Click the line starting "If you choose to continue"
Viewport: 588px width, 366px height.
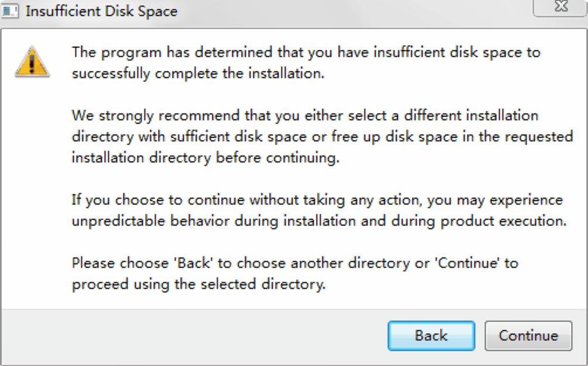pyautogui.click(x=317, y=200)
